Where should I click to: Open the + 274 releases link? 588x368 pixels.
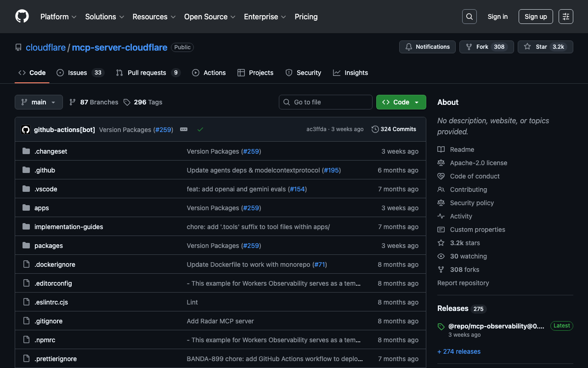(459, 351)
